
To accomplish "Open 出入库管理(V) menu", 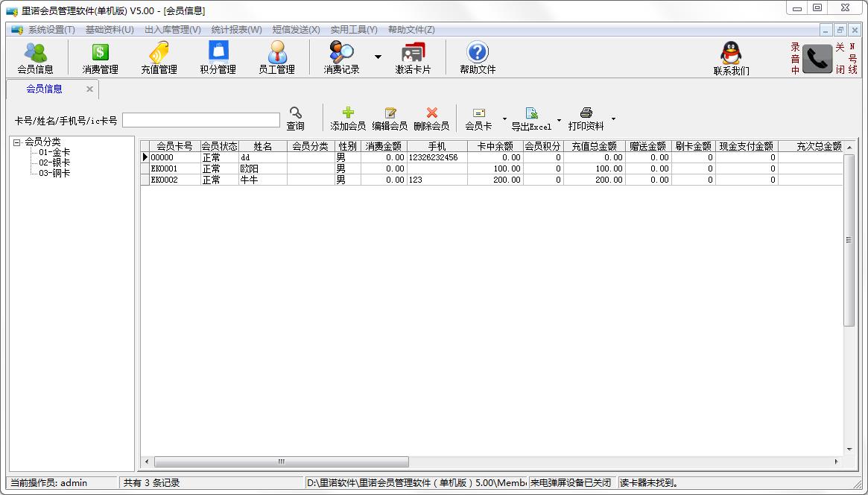I will coord(173,29).
